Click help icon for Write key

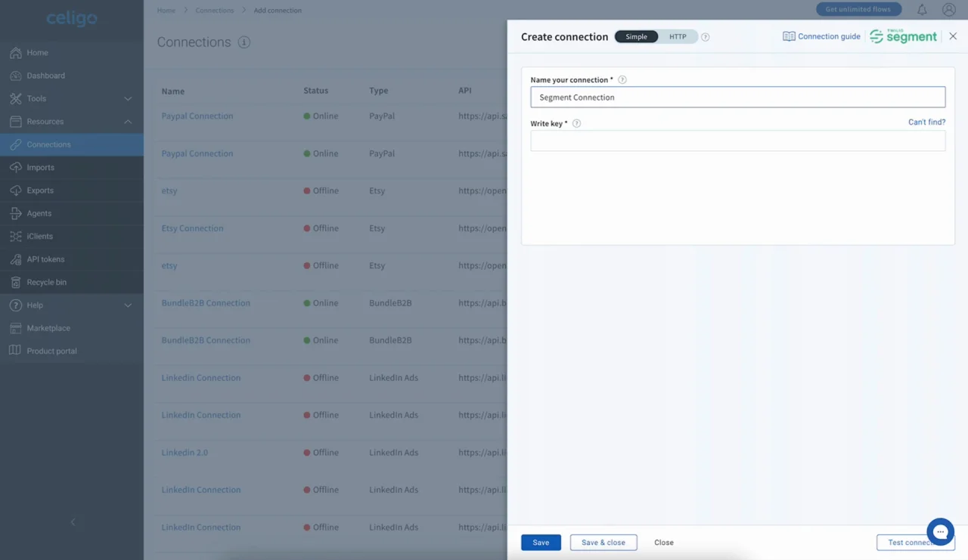tap(576, 124)
